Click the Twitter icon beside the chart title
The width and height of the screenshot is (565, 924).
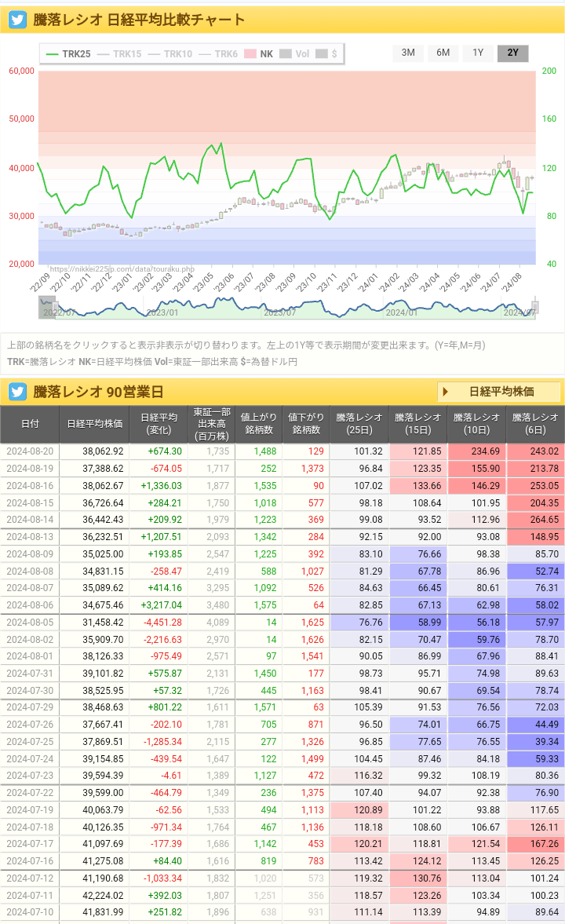click(18, 20)
